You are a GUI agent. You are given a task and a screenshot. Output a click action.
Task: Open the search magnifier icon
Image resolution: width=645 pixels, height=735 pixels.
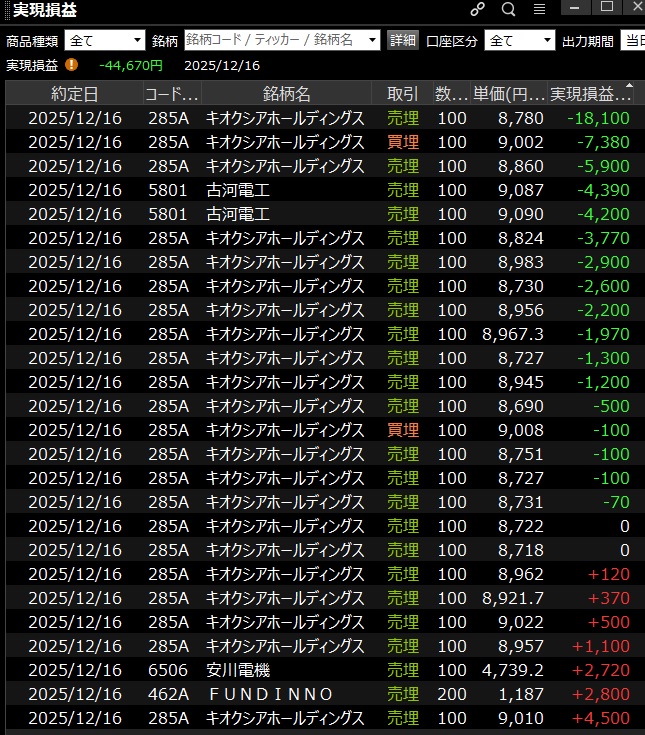(x=508, y=10)
